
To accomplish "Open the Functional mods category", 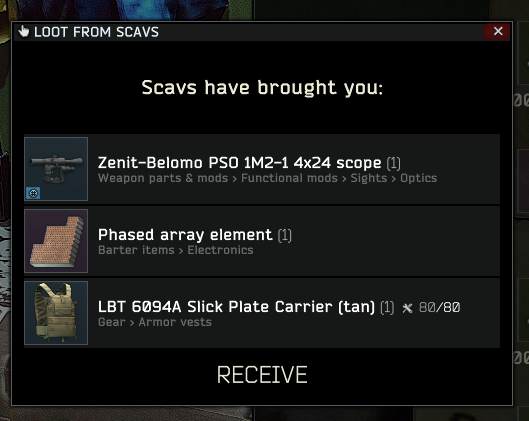I will click(289, 178).
